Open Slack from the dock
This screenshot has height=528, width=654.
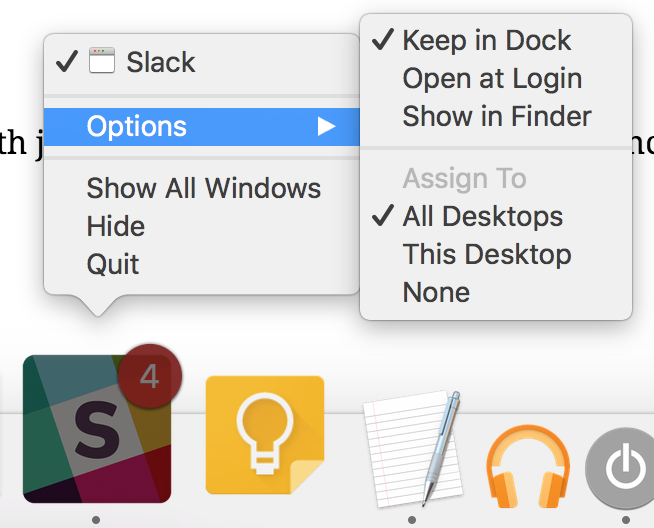[x=97, y=429]
